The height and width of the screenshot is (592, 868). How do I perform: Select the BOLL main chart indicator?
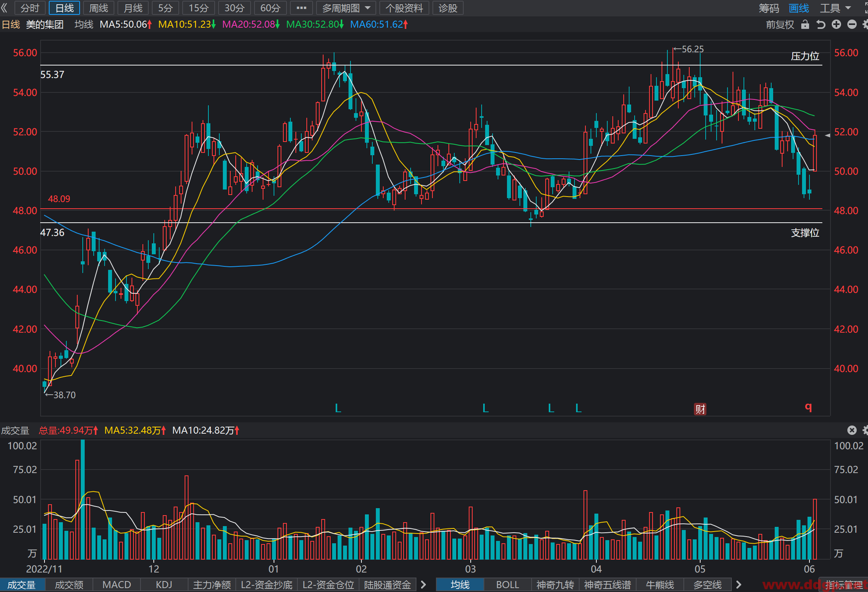point(507,585)
